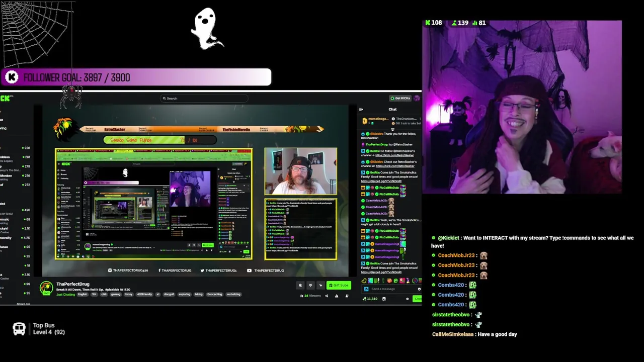Click the Kick video player stream area
The width and height of the screenshot is (644, 362).
196,191
